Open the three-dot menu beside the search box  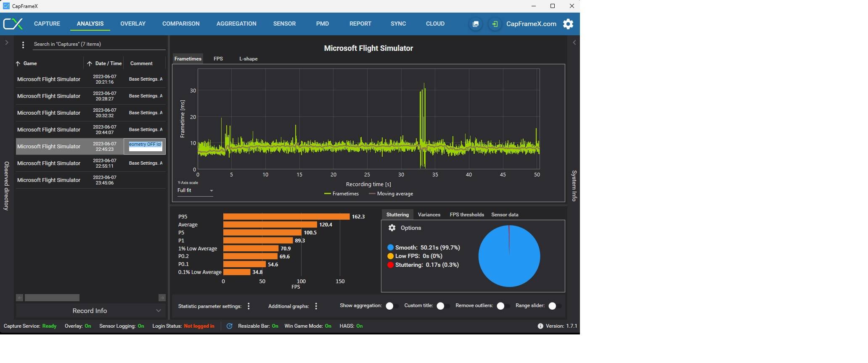click(23, 45)
